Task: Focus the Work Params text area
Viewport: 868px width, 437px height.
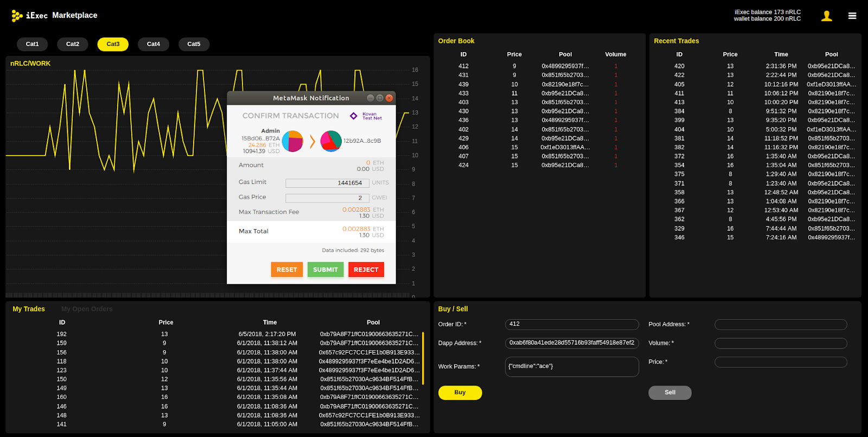Action: 572,366
